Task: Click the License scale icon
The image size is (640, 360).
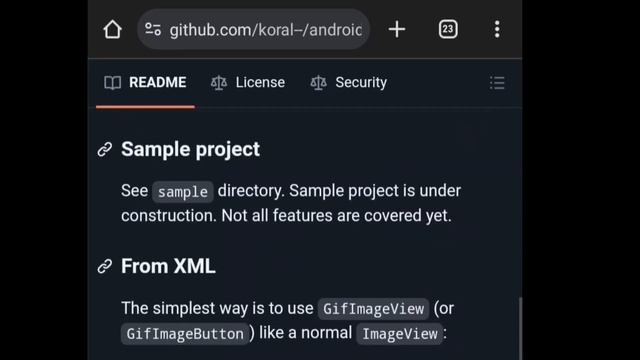Action: tap(219, 82)
